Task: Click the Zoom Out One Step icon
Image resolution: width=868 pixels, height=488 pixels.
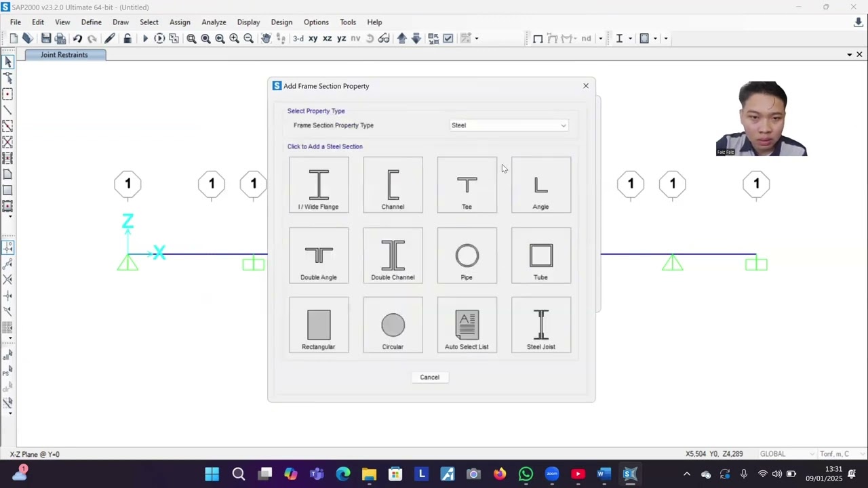Action: click(248, 39)
